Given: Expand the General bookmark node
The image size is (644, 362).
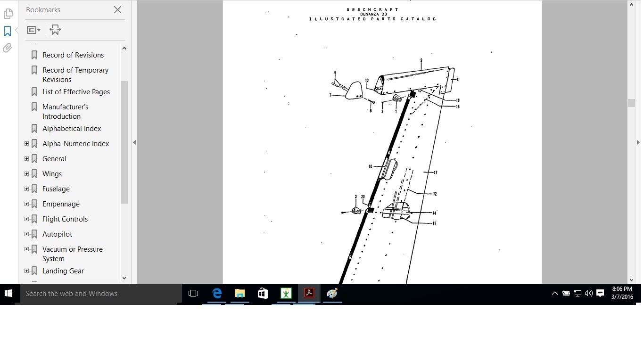Looking at the screenshot, I should [27, 159].
